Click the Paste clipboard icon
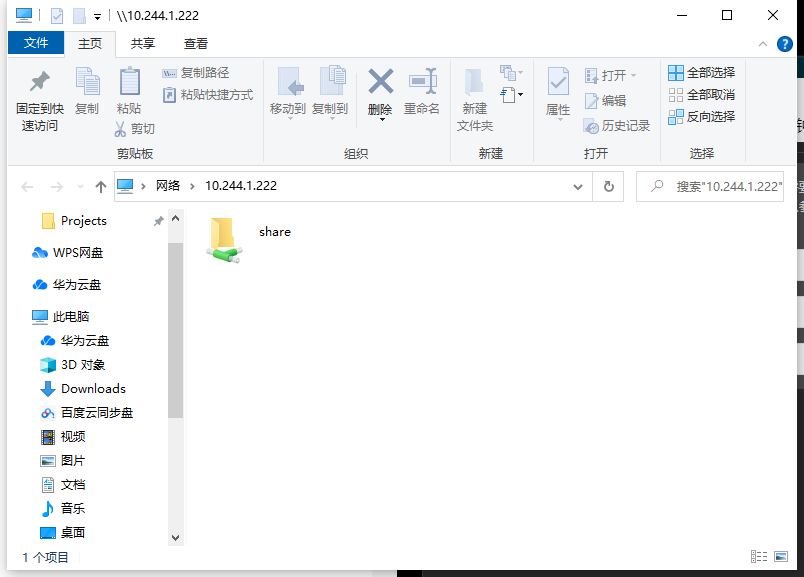Screen dimensions: 804x577 129,82
